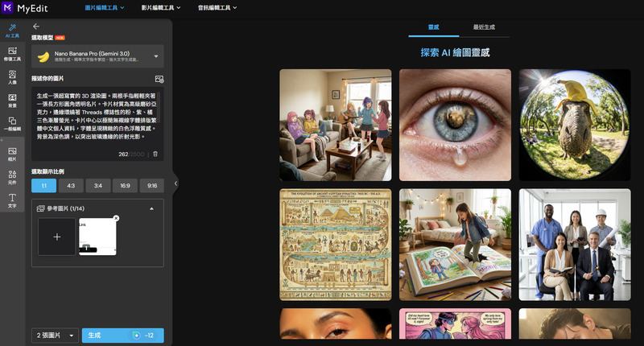Open the crying eye close-up image

[455, 126]
